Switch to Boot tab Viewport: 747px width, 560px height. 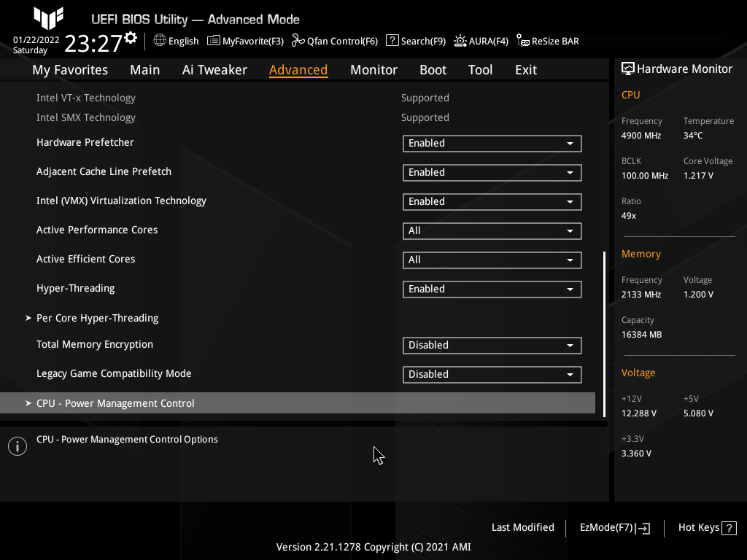pos(433,70)
